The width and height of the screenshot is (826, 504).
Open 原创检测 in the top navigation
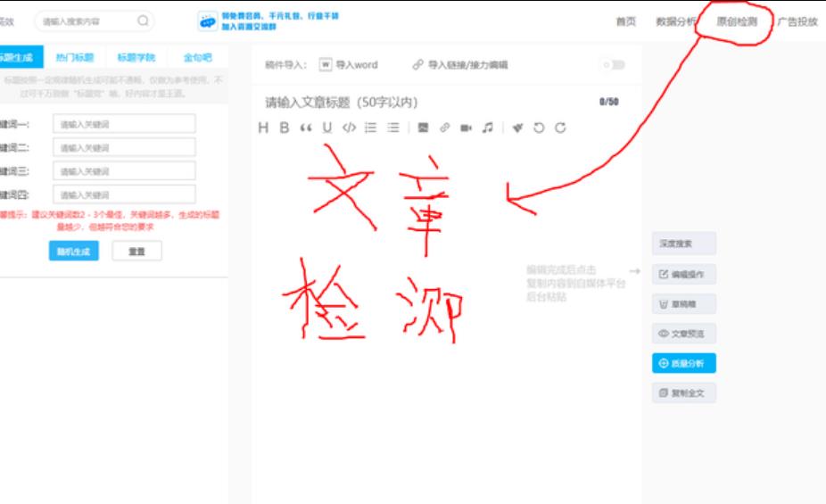tap(737, 21)
